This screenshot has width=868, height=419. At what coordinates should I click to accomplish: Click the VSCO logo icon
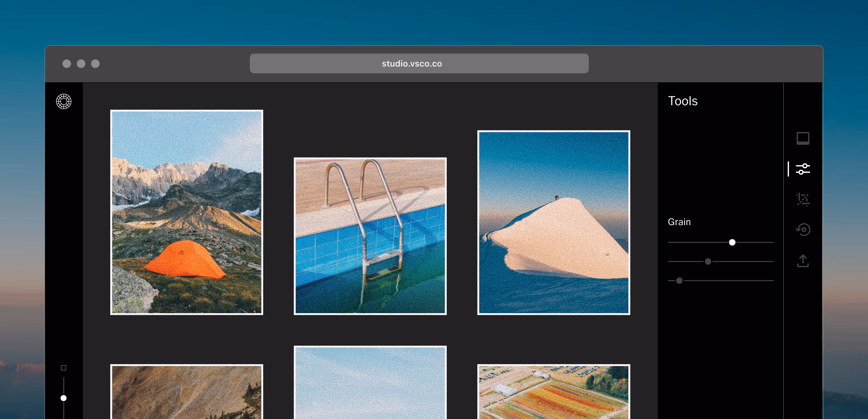coord(64,101)
